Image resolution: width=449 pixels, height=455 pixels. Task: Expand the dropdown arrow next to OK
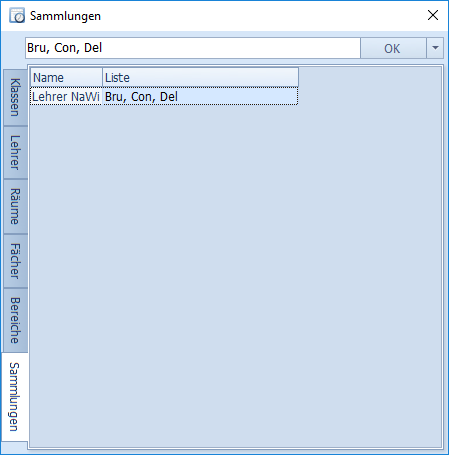click(435, 48)
